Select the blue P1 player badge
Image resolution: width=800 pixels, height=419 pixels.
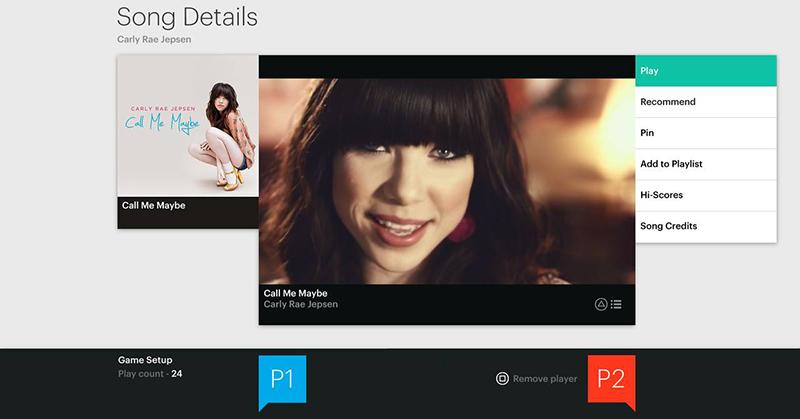[x=282, y=382]
